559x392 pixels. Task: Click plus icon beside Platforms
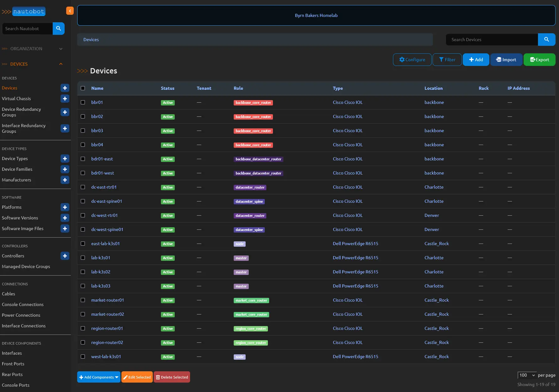(x=65, y=207)
